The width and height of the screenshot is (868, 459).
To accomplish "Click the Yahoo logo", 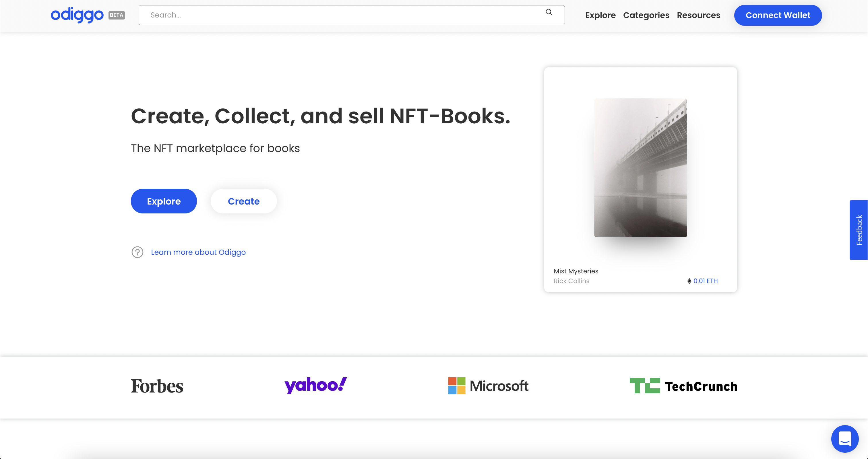I will [x=315, y=385].
